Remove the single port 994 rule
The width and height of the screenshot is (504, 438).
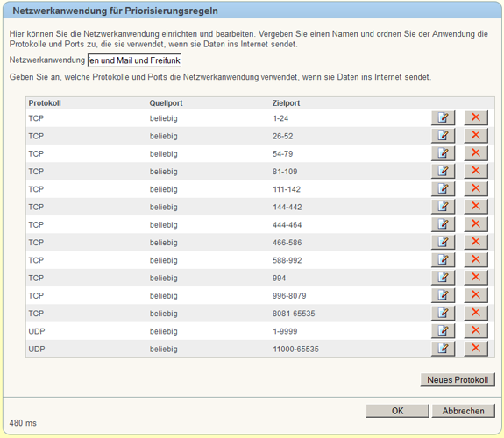tap(476, 278)
